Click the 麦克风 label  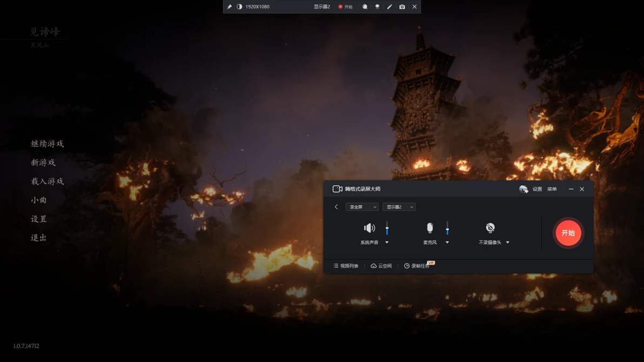click(430, 243)
